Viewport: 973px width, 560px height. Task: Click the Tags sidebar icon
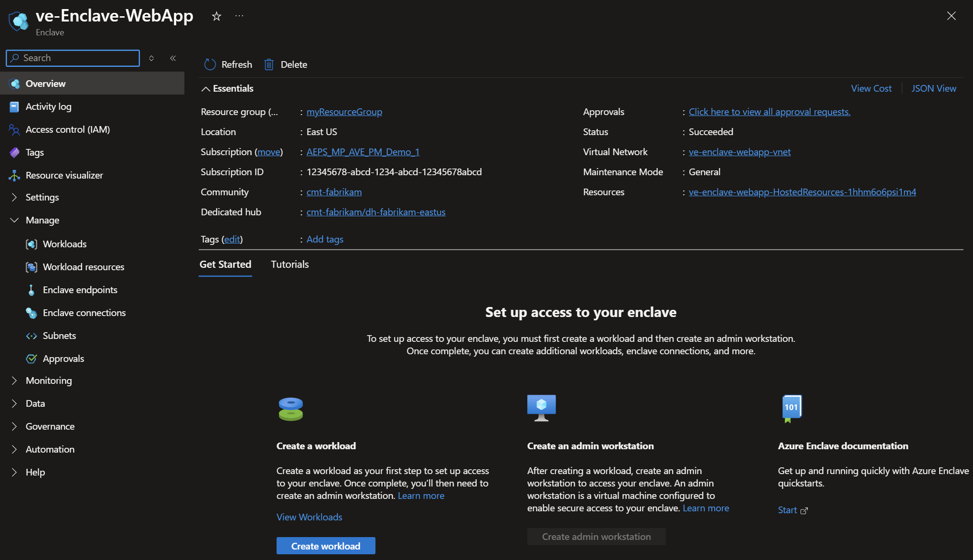tap(14, 152)
